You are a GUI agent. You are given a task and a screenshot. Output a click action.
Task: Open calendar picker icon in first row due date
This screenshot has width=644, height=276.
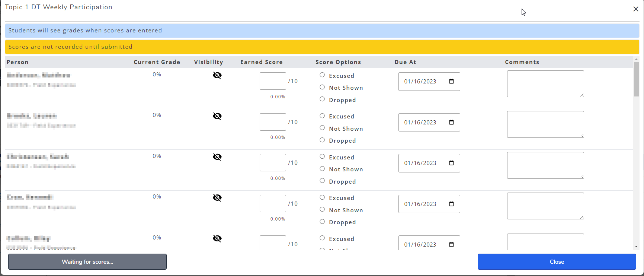click(451, 82)
